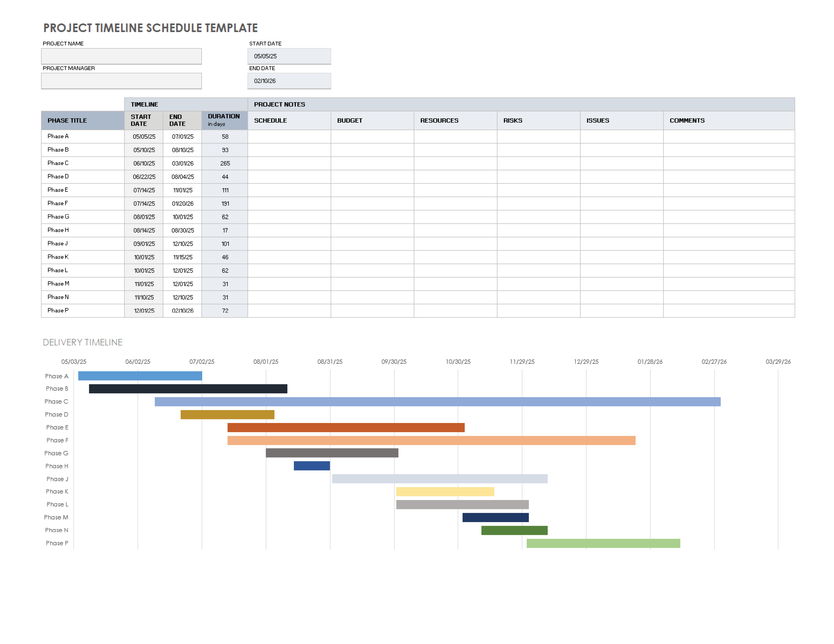Click the PROJECT NOTES section header

[x=521, y=105]
